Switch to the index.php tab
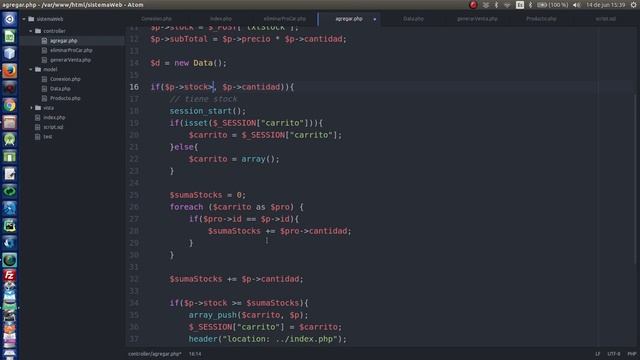 221,19
